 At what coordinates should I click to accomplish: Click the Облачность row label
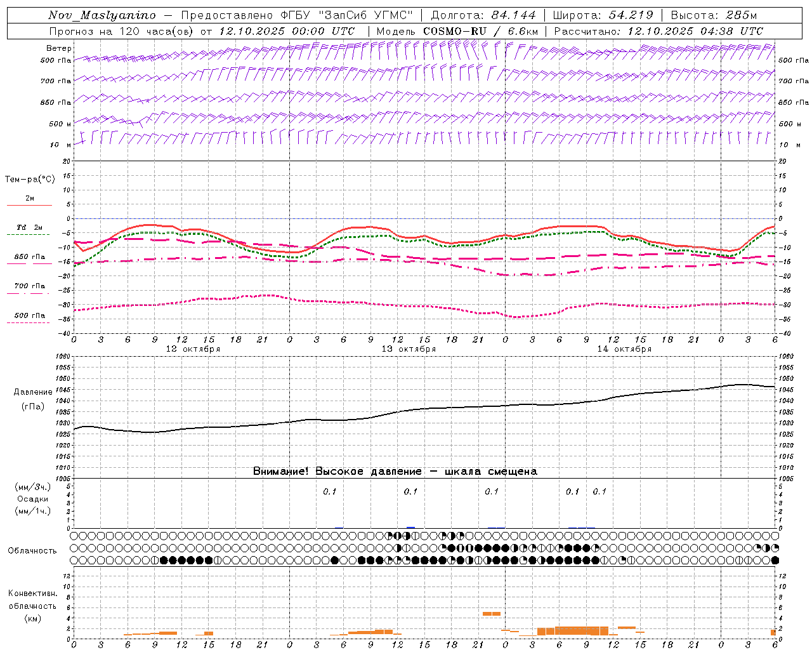point(32,551)
